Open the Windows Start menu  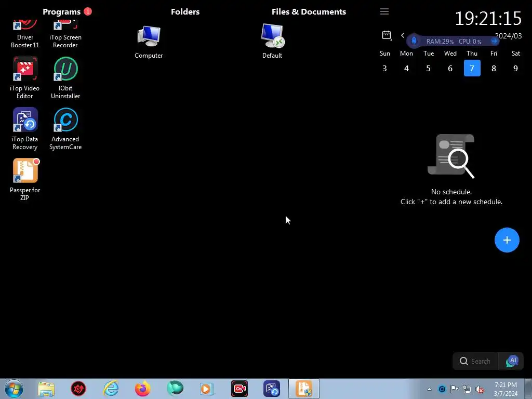pos(14,389)
